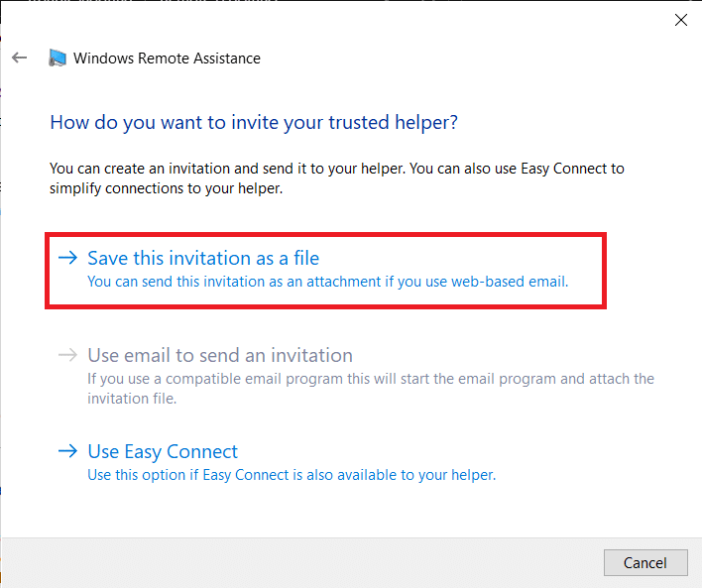
Task: Click the arrow icon beside Use Easy Connect
Action: [67, 452]
